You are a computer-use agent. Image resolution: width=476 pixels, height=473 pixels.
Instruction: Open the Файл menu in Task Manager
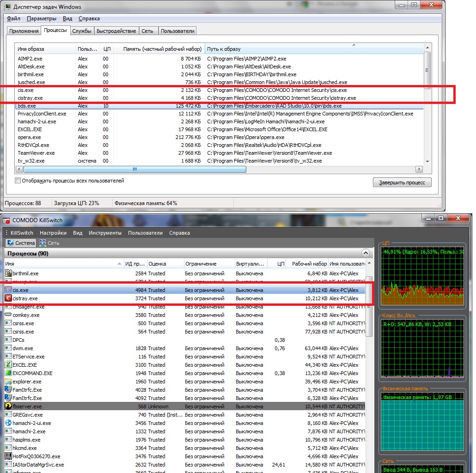point(14,18)
